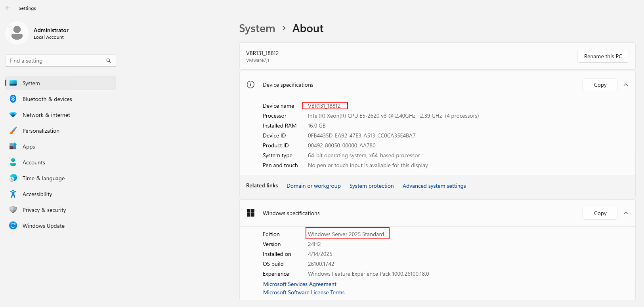Open Microsoft Software License Terms link
The image size is (644, 307).
coord(304,292)
